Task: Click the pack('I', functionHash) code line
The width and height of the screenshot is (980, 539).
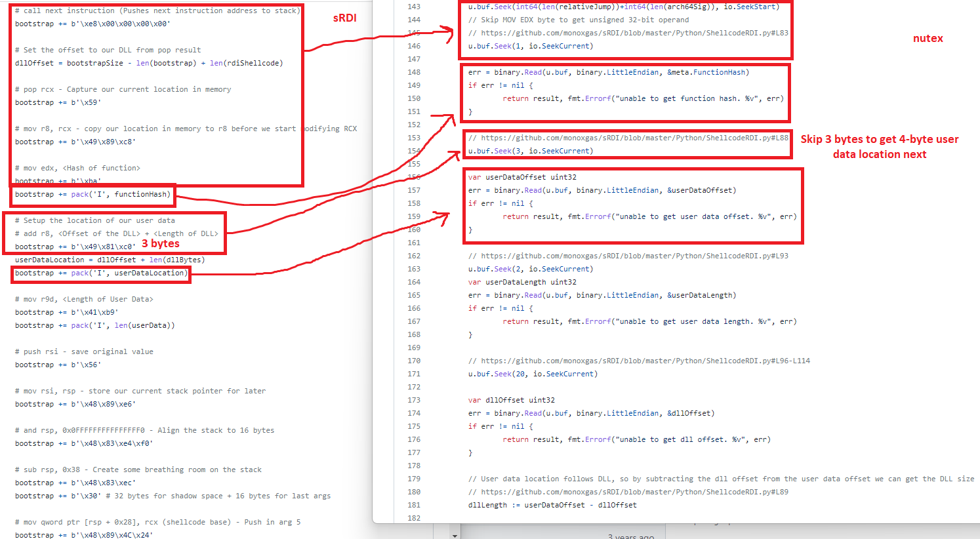Action: pos(92,194)
